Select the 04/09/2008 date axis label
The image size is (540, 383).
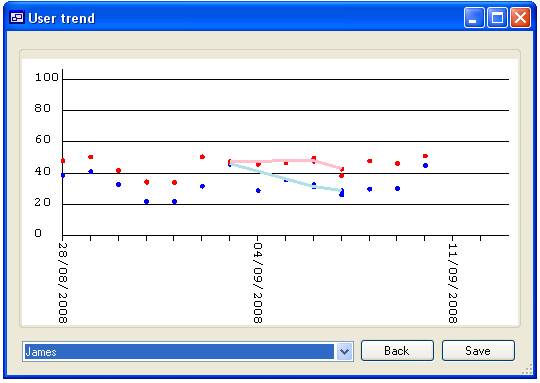pos(258,283)
